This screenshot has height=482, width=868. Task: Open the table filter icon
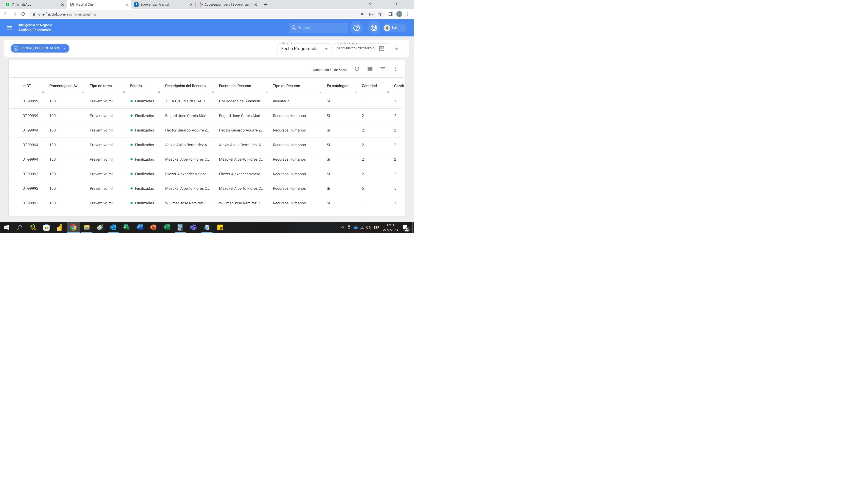pyautogui.click(x=383, y=69)
